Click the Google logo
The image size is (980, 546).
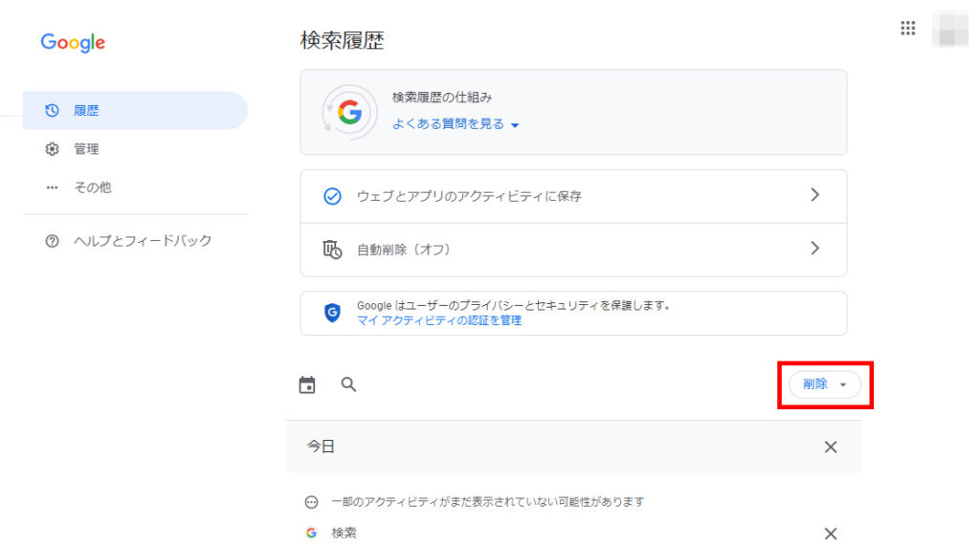click(x=73, y=43)
